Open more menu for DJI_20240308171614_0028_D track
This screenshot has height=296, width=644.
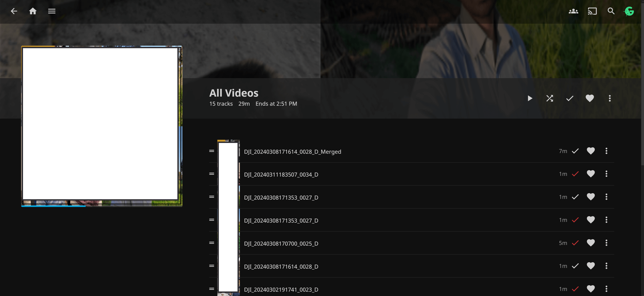pos(606,266)
